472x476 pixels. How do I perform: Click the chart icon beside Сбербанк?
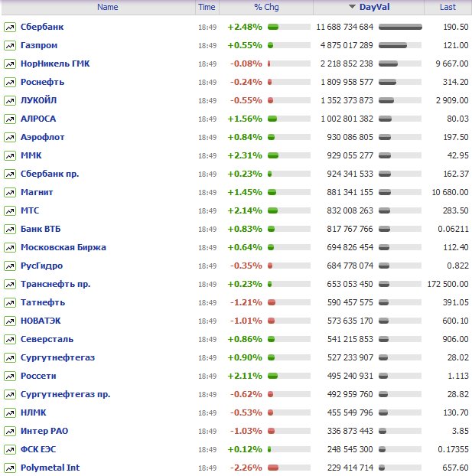tap(10, 27)
